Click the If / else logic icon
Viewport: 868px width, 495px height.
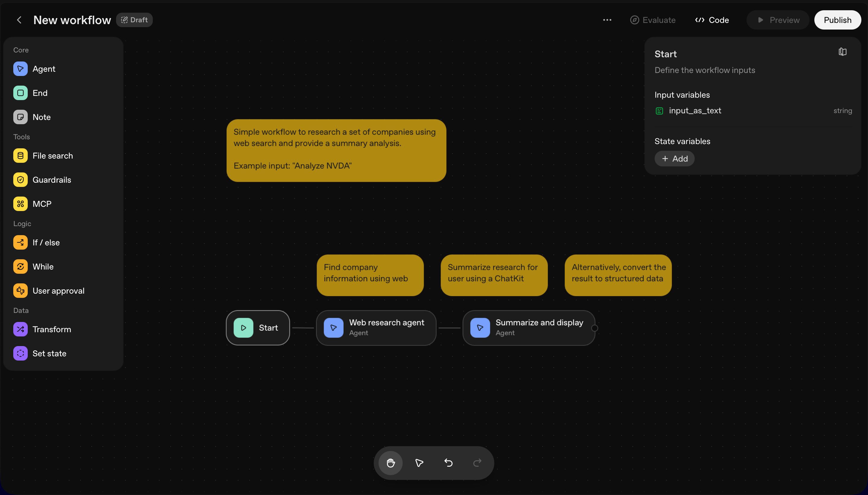click(20, 243)
